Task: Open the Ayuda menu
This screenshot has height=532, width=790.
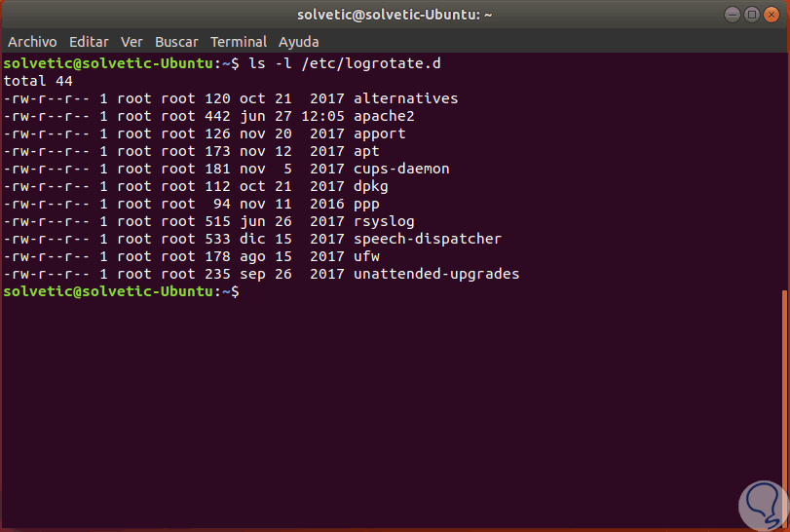Action: 299,42
